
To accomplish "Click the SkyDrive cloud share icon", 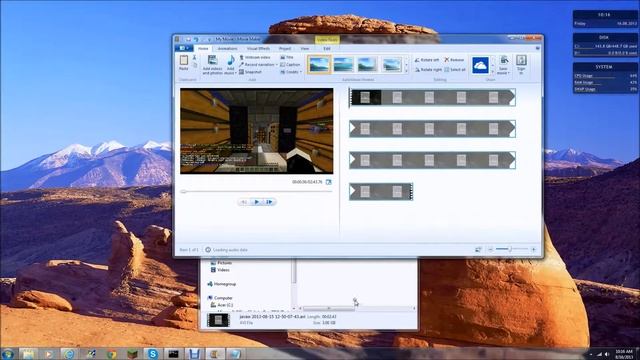I will (x=480, y=65).
